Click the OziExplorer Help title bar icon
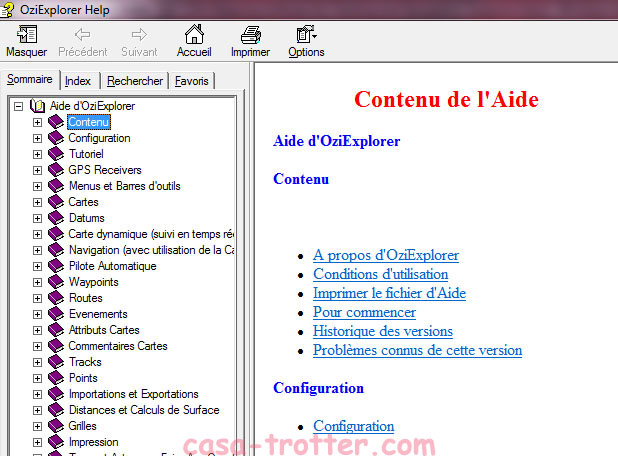Image resolution: width=618 pixels, height=456 pixels. [7, 9]
